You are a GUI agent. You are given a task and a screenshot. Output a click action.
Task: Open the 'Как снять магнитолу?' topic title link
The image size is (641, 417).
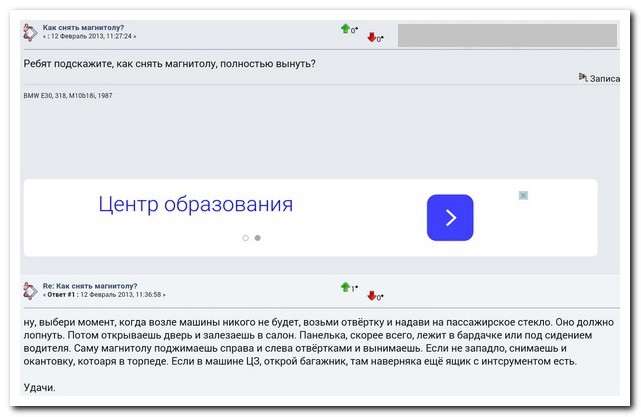[84, 27]
